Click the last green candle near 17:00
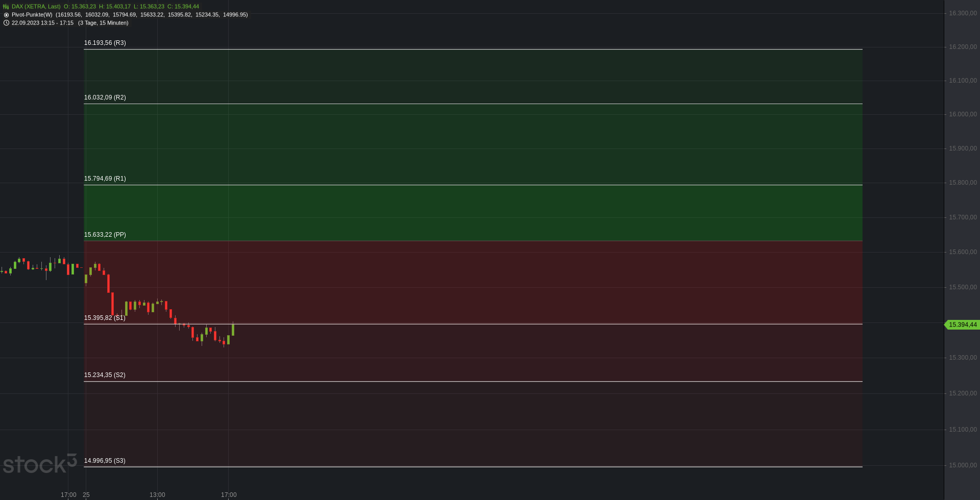Image resolution: width=980 pixels, height=500 pixels. point(233,329)
